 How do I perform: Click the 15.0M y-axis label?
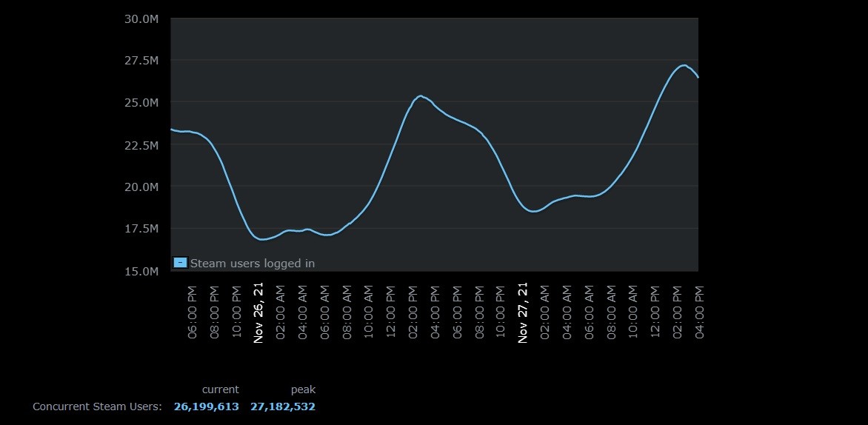[x=141, y=272]
